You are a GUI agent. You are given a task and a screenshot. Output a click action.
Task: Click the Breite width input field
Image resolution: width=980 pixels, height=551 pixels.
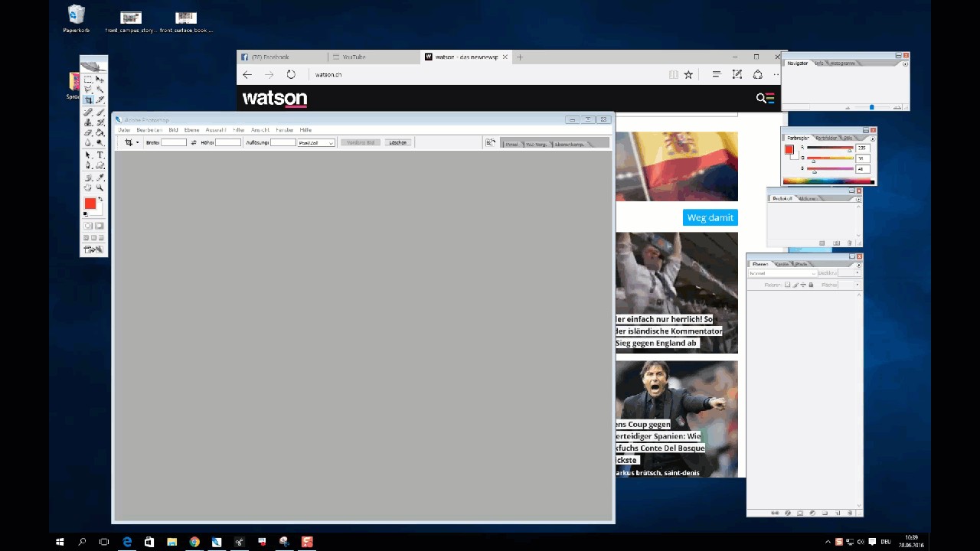[174, 142]
